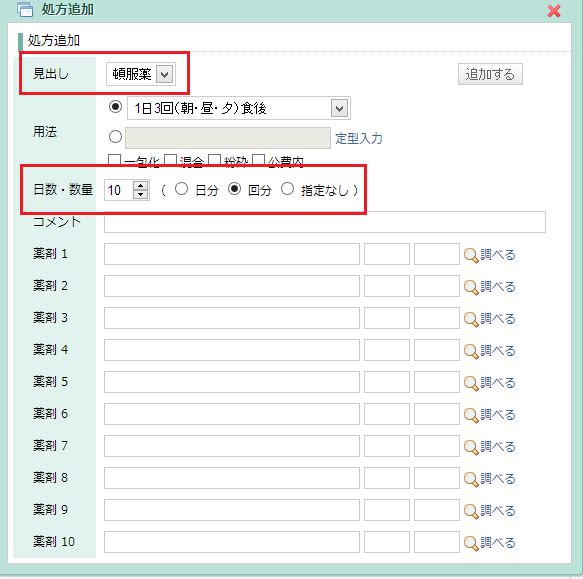Image resolution: width=583 pixels, height=579 pixels.
Task: Open the 見出し 頓服薬 dropdown
Action: point(141,74)
